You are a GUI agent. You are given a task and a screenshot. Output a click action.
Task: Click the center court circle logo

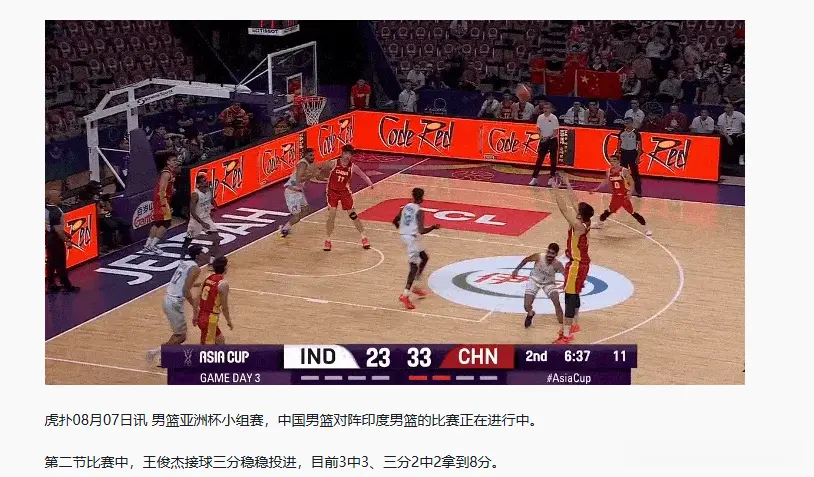tap(531, 285)
